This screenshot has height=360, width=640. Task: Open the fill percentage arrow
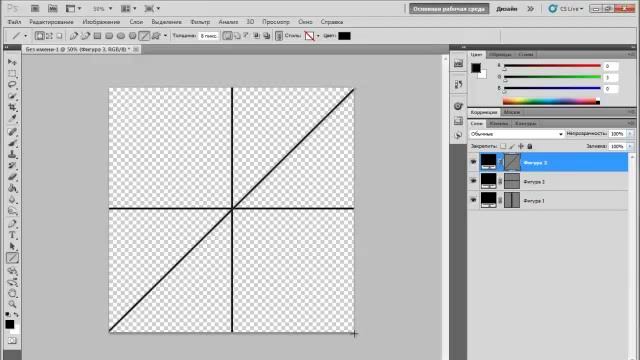coord(630,146)
